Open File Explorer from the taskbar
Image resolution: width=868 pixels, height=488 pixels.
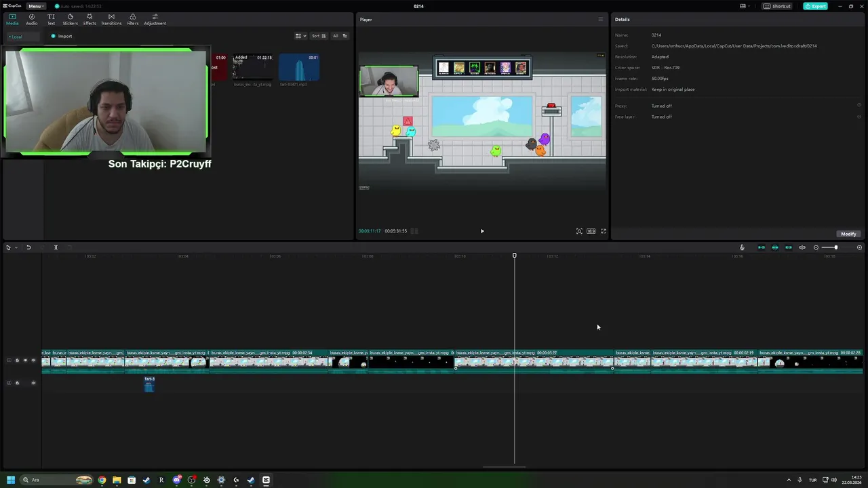pyautogui.click(x=117, y=480)
